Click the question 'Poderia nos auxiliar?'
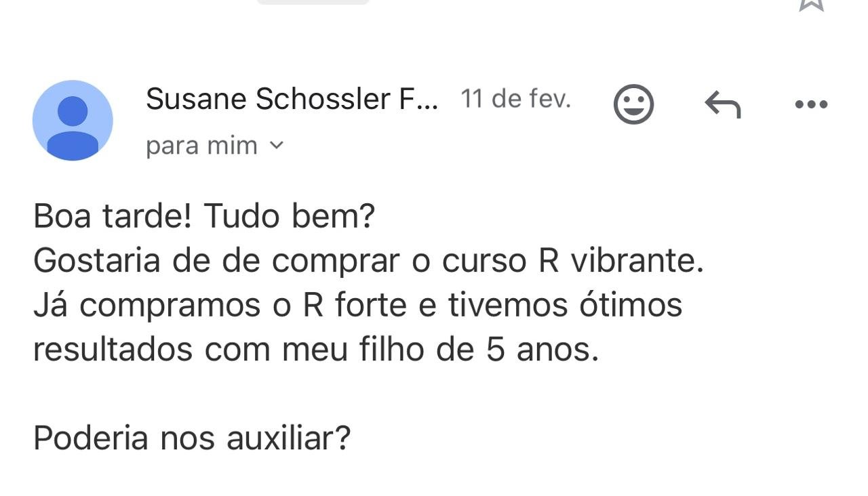 [192, 438]
